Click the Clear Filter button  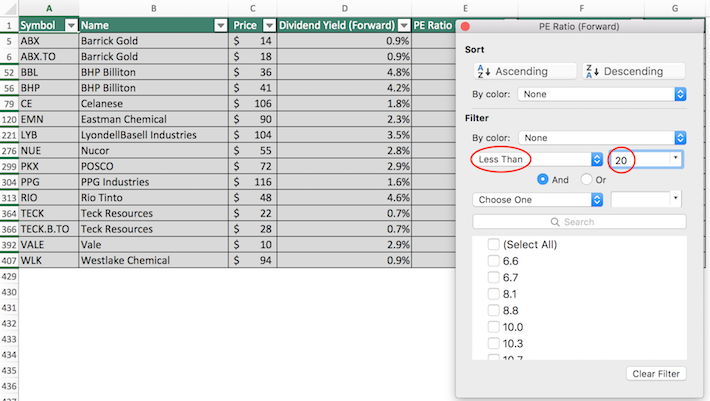[656, 374]
